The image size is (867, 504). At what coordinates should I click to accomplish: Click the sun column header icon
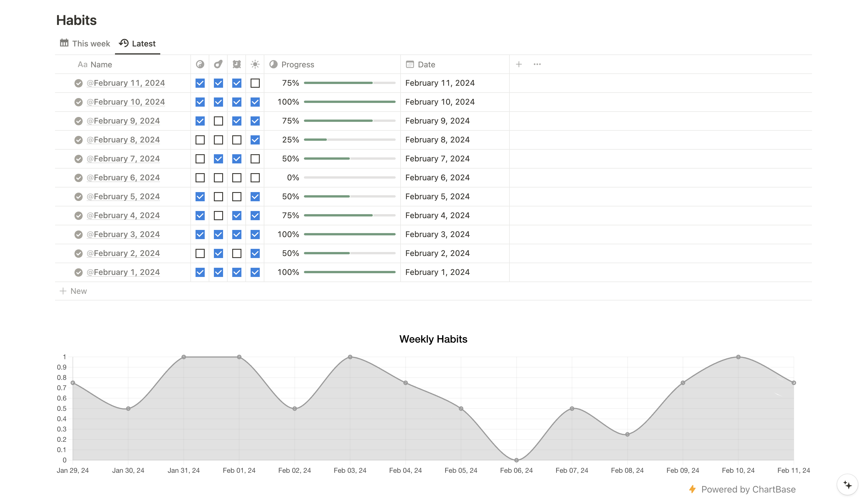click(x=255, y=64)
